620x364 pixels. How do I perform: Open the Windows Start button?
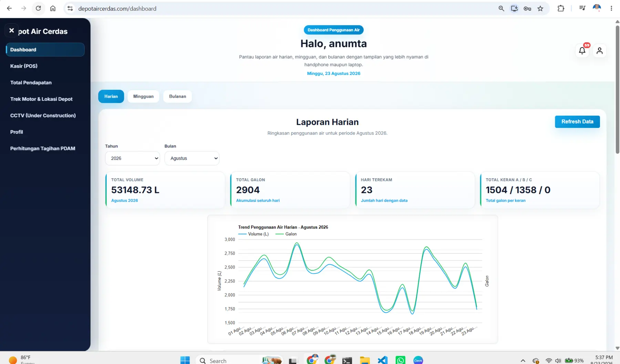(x=185, y=360)
